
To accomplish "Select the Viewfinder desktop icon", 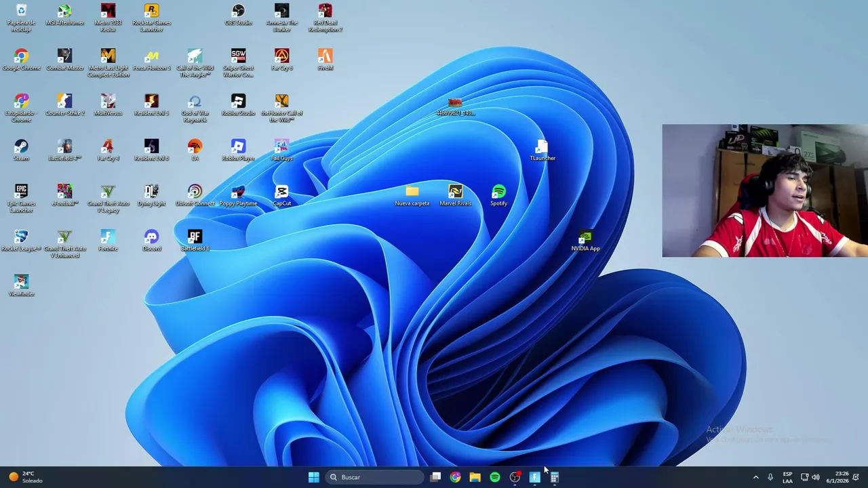I will [x=21, y=285].
